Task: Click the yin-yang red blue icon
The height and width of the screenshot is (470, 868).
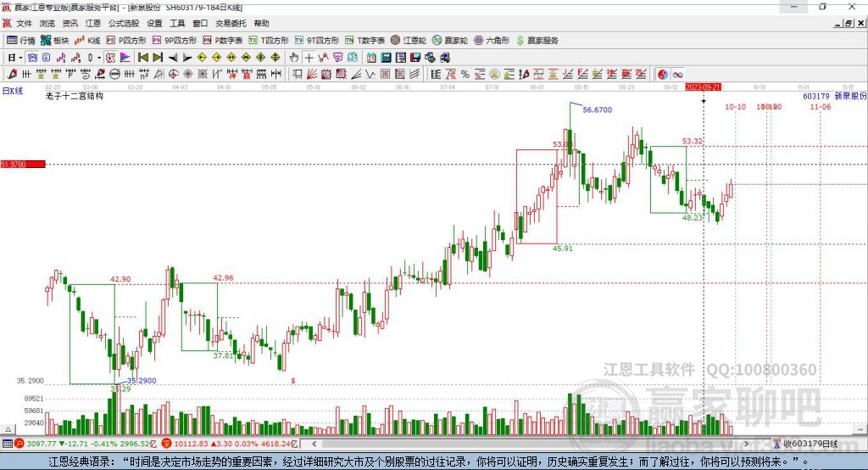Action: 663,75
